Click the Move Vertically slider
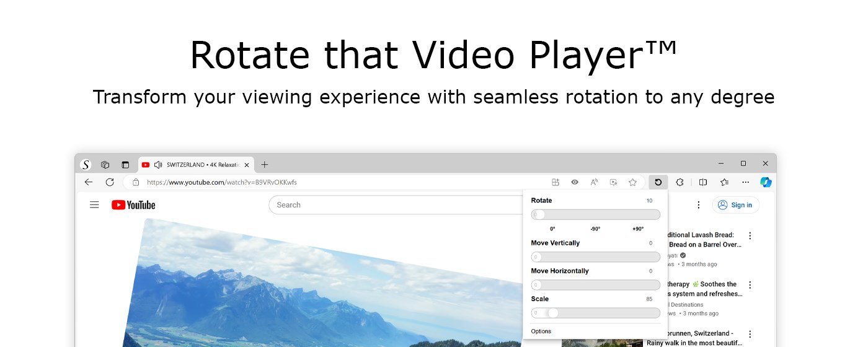Viewport: 868px width, 347px height. 595,257
